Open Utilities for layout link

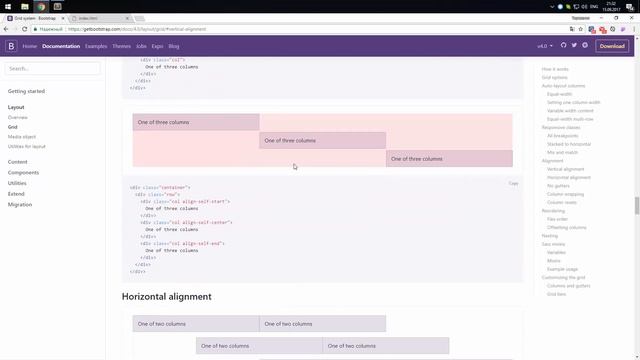click(x=27, y=146)
